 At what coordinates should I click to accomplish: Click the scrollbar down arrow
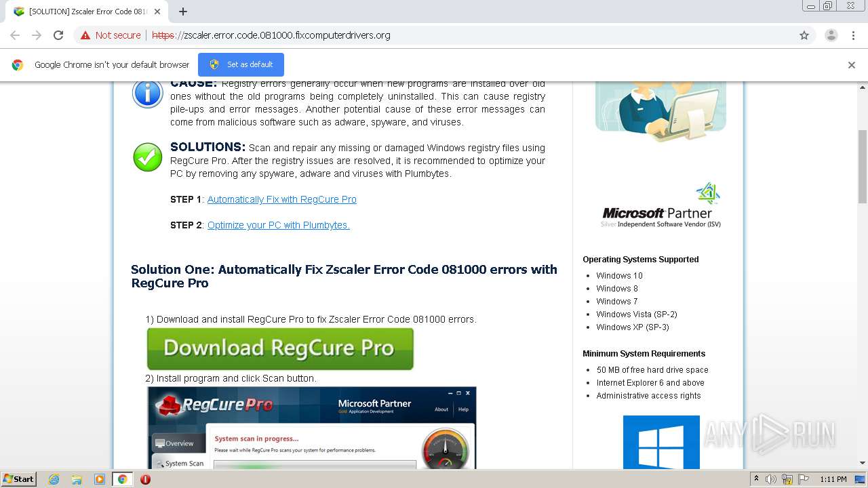point(863,463)
